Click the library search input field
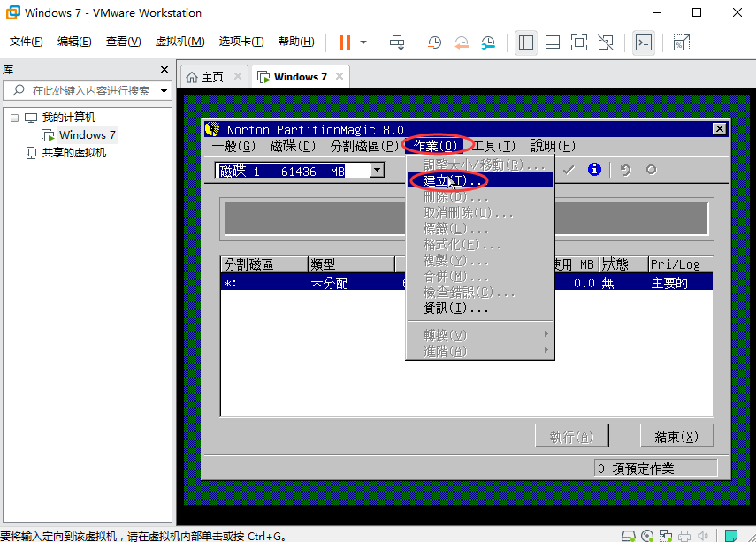This screenshot has height=542, width=756. click(87, 91)
